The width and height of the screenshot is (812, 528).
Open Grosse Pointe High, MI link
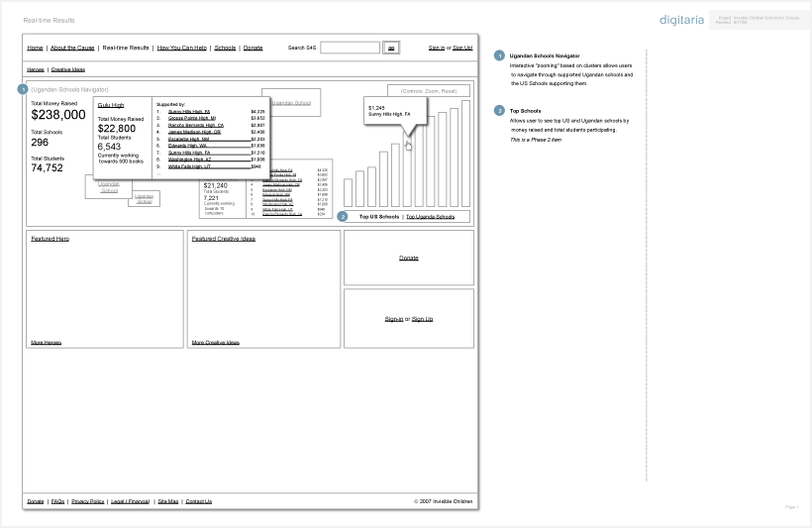(192, 118)
